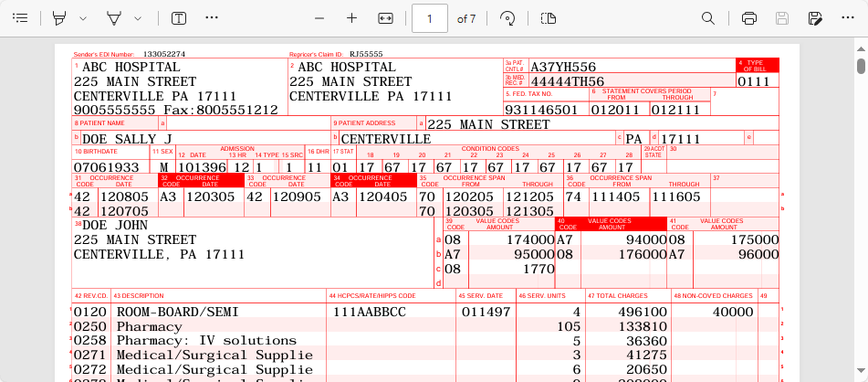Select the highlight tool
This screenshot has width=868, height=382.
tap(58, 18)
